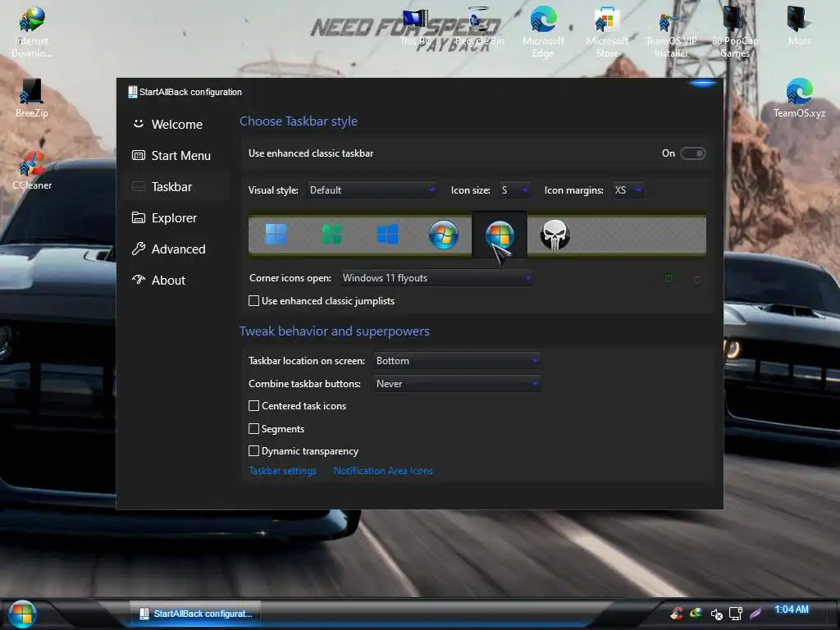Click the 1:04 AM taskbar clock

(792, 609)
